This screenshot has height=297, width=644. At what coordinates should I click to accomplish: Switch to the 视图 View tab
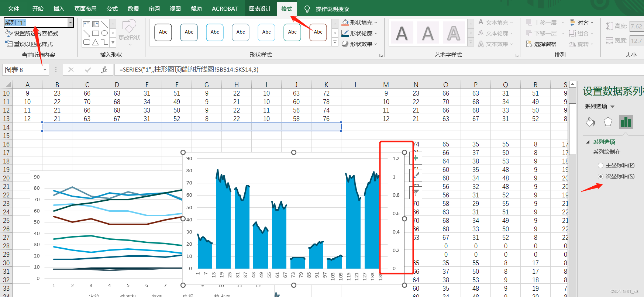175,8
